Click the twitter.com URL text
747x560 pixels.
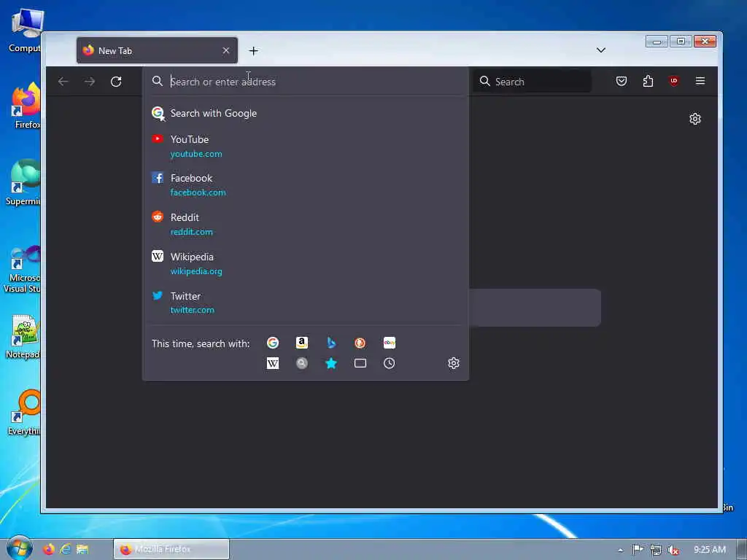(193, 310)
